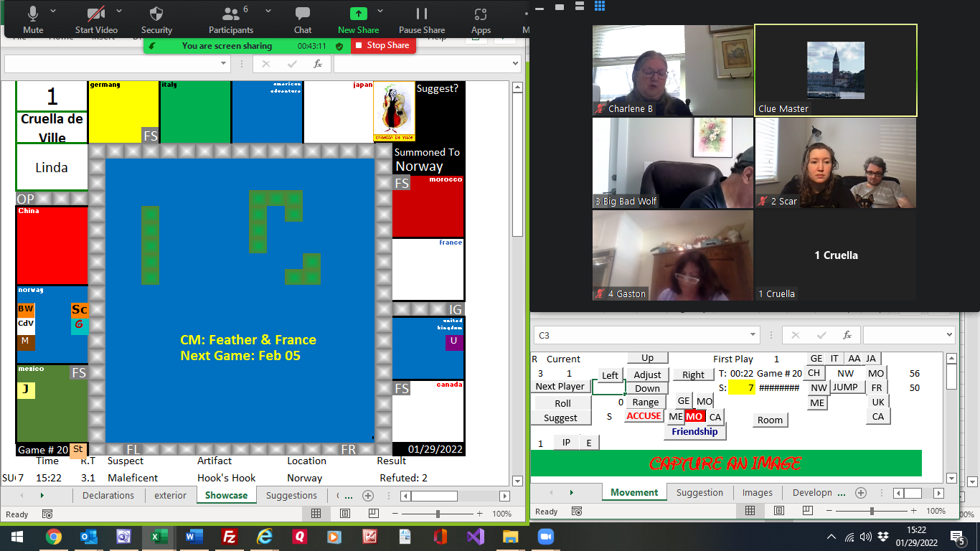
Task: Switch to the Declarations sheet tab
Action: (x=108, y=495)
